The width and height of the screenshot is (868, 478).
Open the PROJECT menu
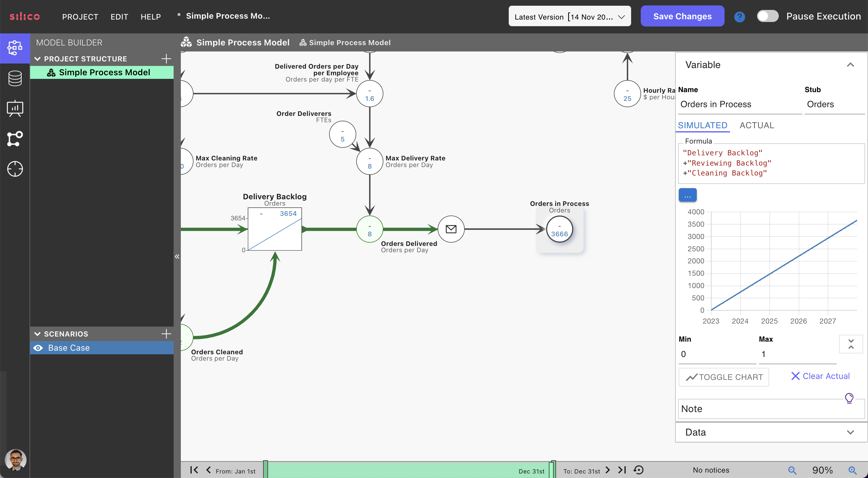point(80,17)
